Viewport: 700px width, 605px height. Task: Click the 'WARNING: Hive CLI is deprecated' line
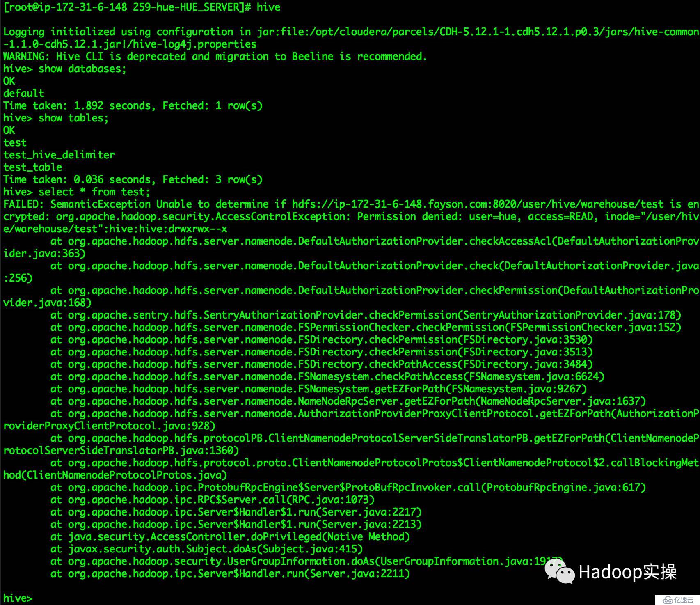tap(215, 57)
